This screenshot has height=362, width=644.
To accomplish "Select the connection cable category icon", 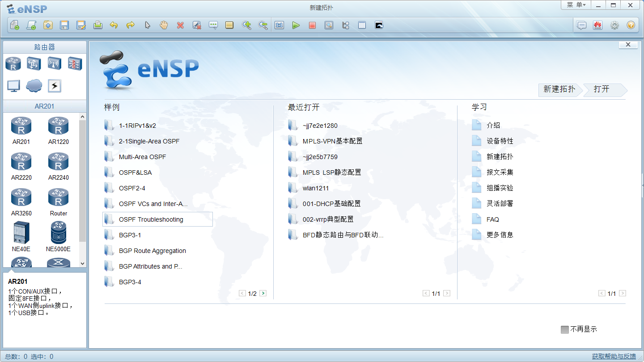I will click(x=55, y=86).
